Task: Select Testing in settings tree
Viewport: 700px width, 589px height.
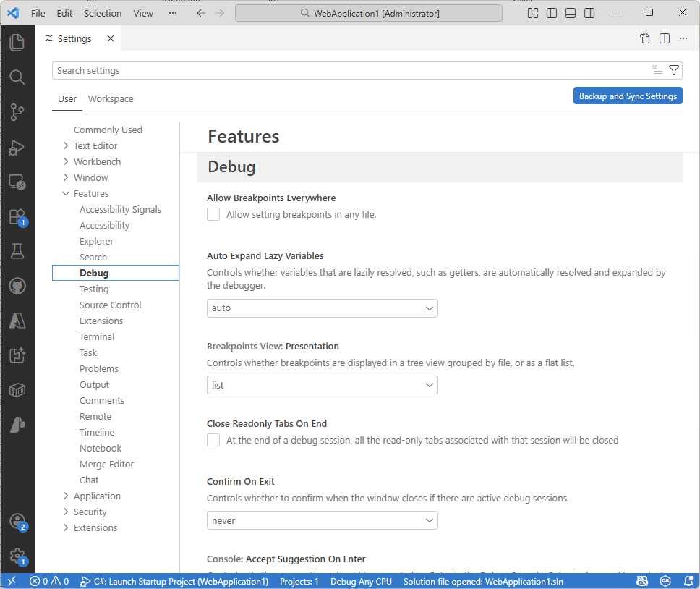Action: (94, 289)
